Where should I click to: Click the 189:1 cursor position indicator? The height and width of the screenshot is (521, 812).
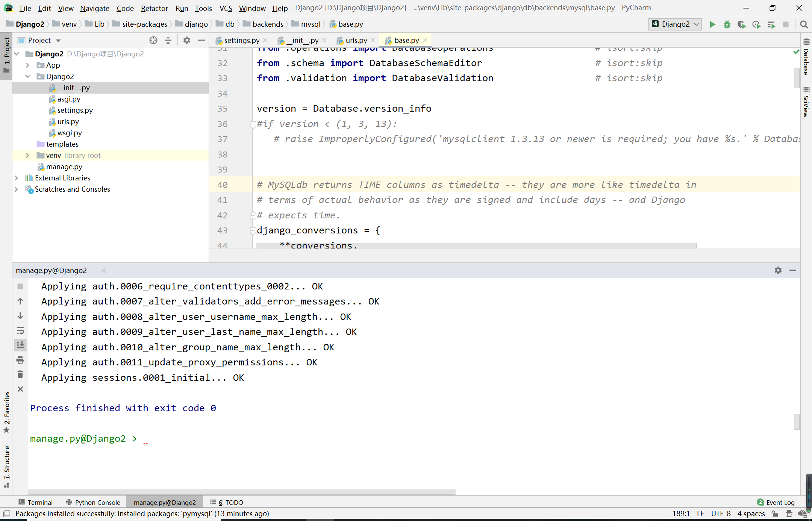(681, 513)
